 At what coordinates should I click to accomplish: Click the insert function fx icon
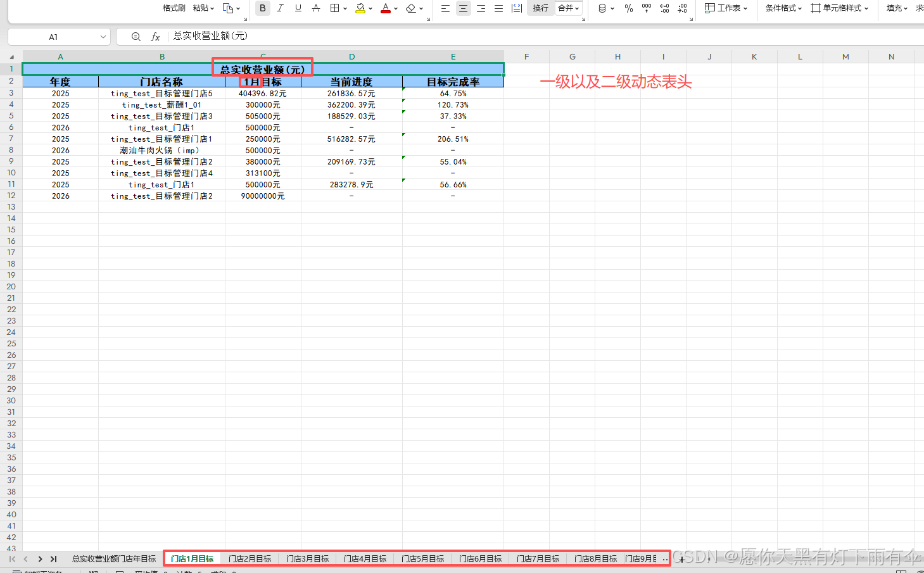click(x=155, y=37)
